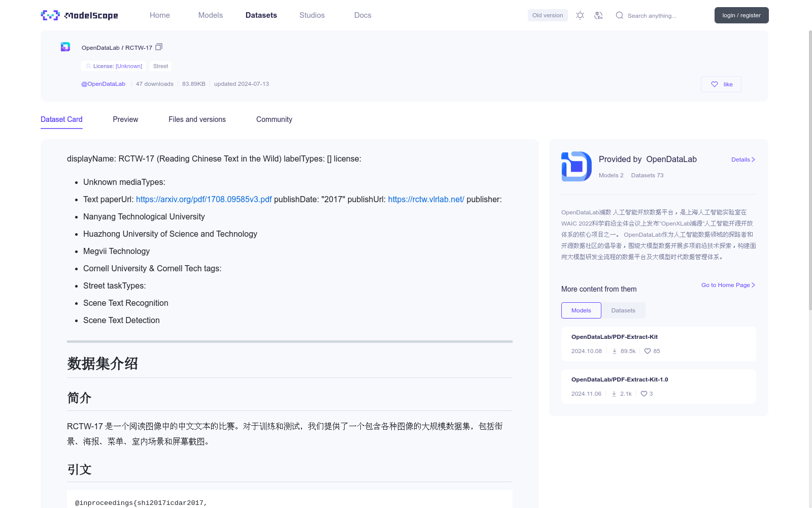Screen dimensions: 812x508
Task: Open the Docs navigation item
Action: coord(363,15)
